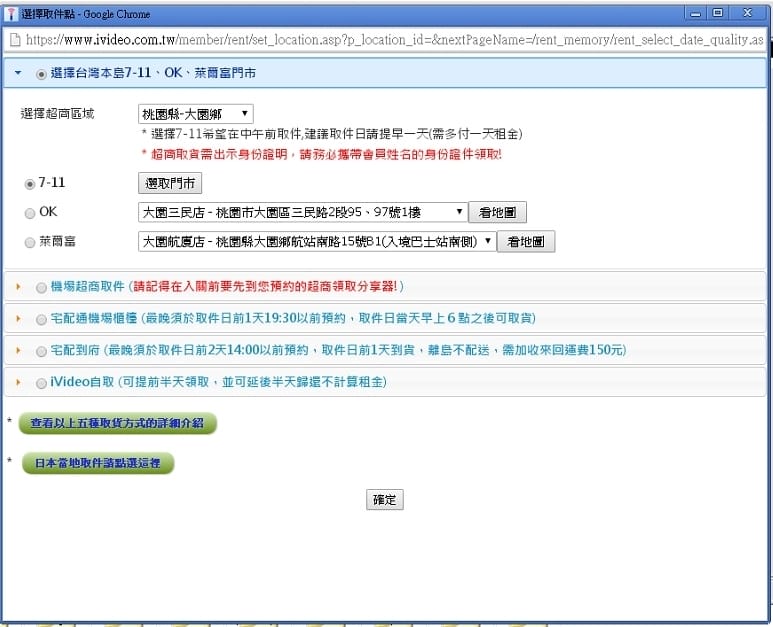
Task: Click the 宅配通機場櫃檯 section title text
Action: tap(293, 318)
